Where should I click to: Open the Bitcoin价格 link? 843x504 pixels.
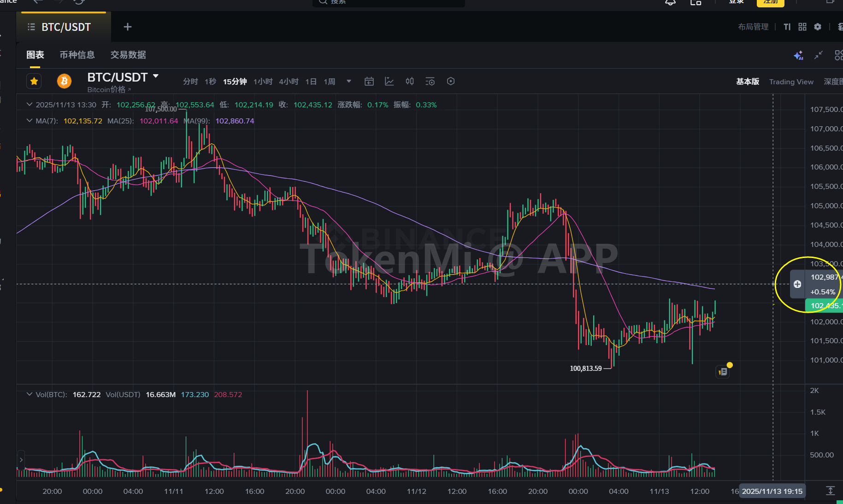click(109, 89)
